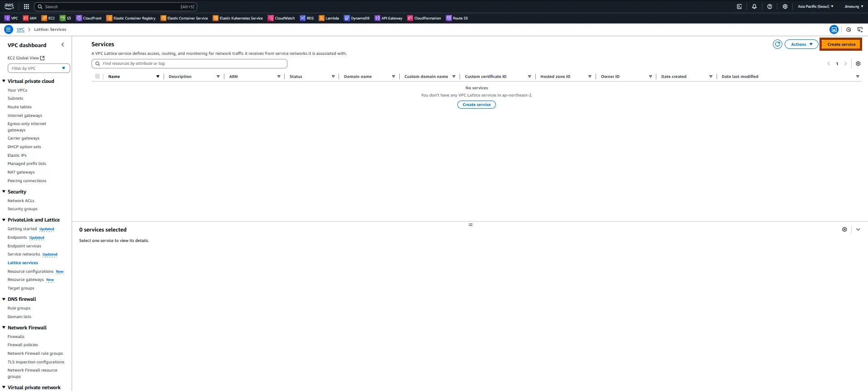Screen dimensions: 868x391
Task: Open the Route 53 favorites shortcut
Action: pos(457,18)
